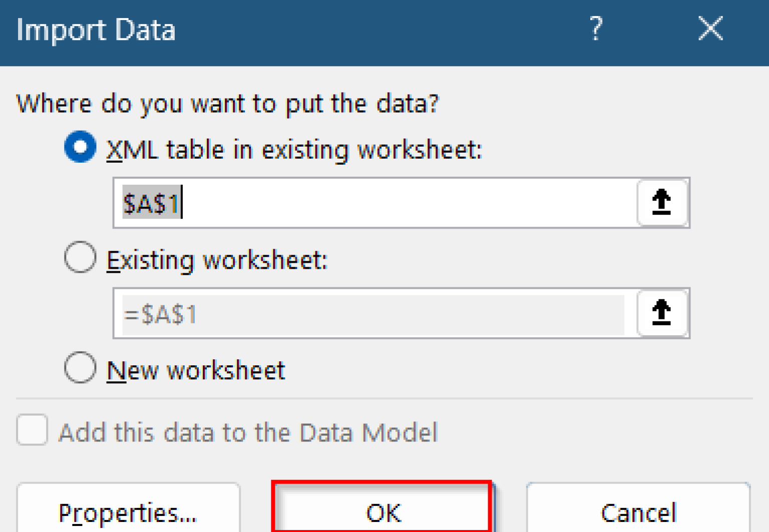Click the Existing worksheet range selector arrow icon

point(661,313)
